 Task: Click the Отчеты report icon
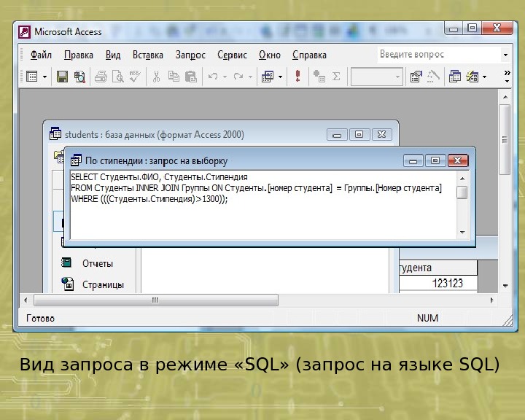(66, 262)
